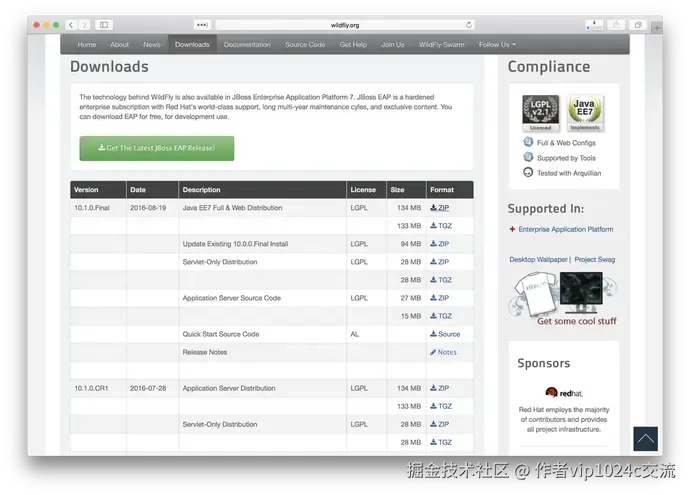
Task: Open Quick Start Source Code Source link
Action: [445, 334]
